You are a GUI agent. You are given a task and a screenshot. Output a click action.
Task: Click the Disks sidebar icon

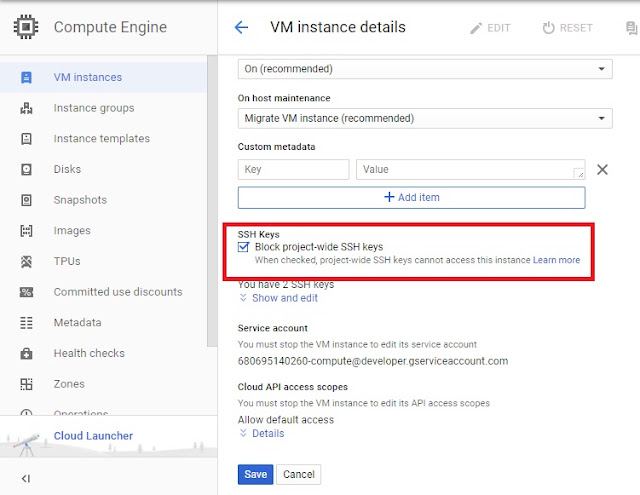click(26, 169)
